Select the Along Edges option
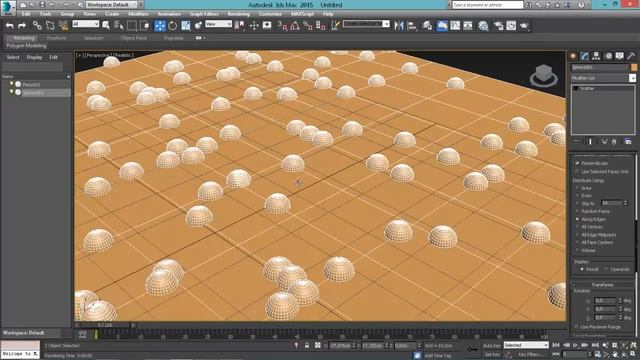The width and height of the screenshot is (640, 360). coord(578,219)
